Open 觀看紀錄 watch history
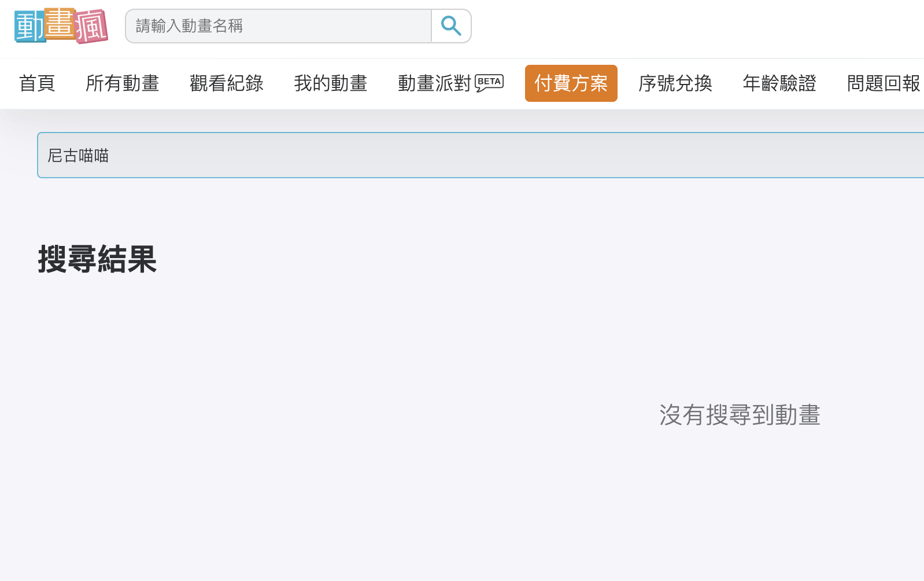 [x=227, y=83]
